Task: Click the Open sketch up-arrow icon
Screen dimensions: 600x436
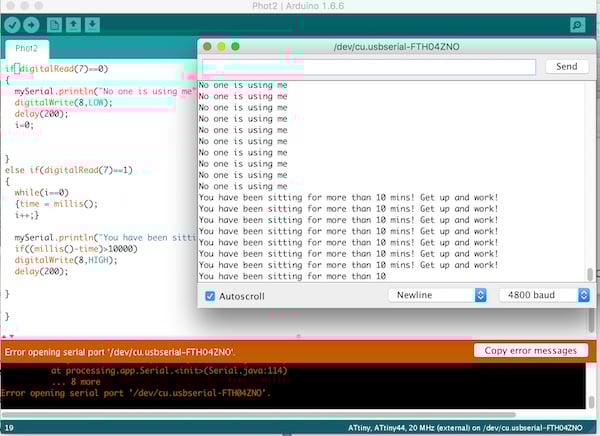Action: tap(73, 24)
